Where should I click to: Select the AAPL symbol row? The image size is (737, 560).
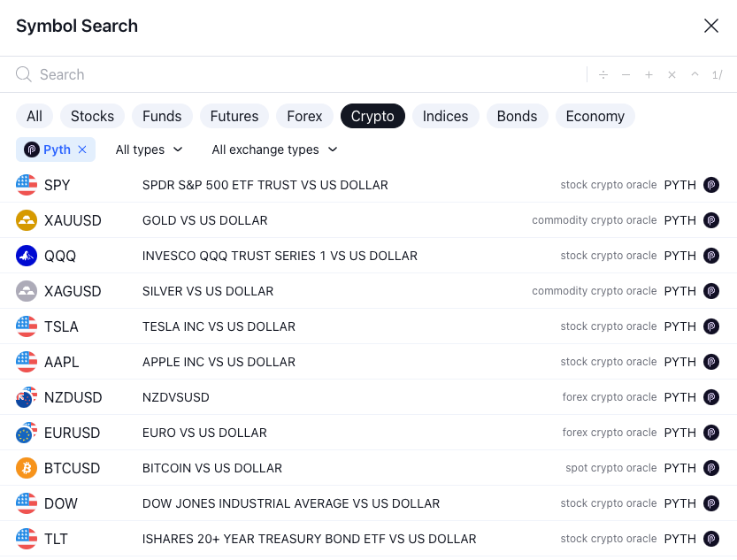[x=368, y=362]
